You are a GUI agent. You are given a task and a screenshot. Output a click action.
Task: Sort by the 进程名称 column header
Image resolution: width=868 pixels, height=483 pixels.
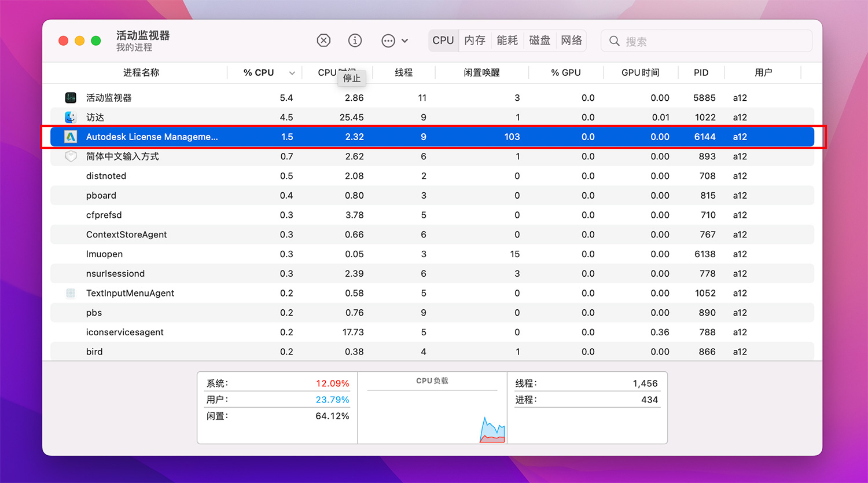pos(141,72)
